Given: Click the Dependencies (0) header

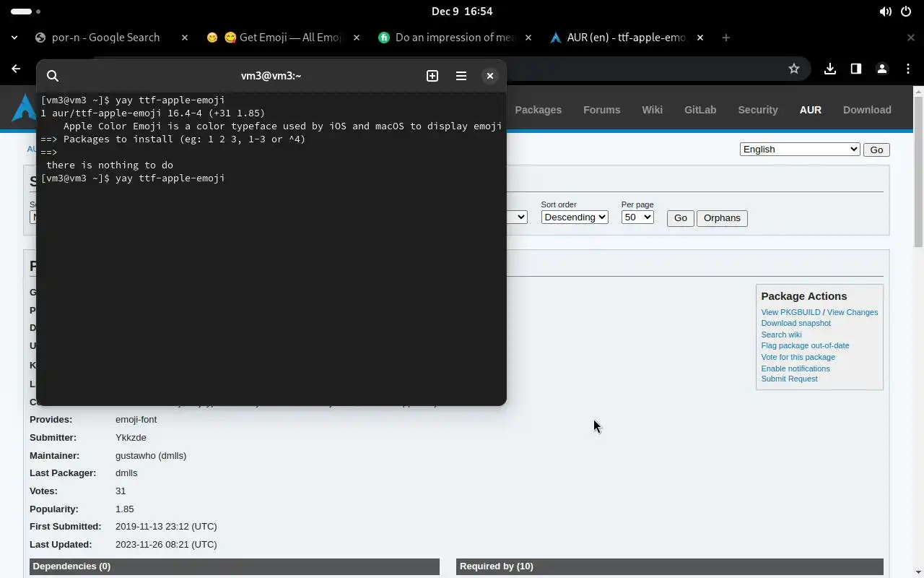Looking at the screenshot, I should click(235, 566).
